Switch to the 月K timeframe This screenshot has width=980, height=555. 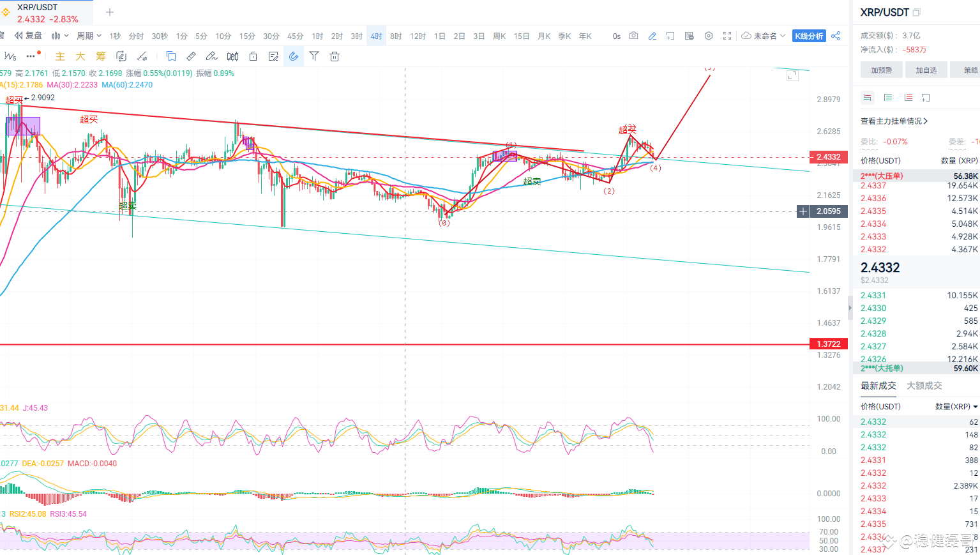click(x=544, y=36)
